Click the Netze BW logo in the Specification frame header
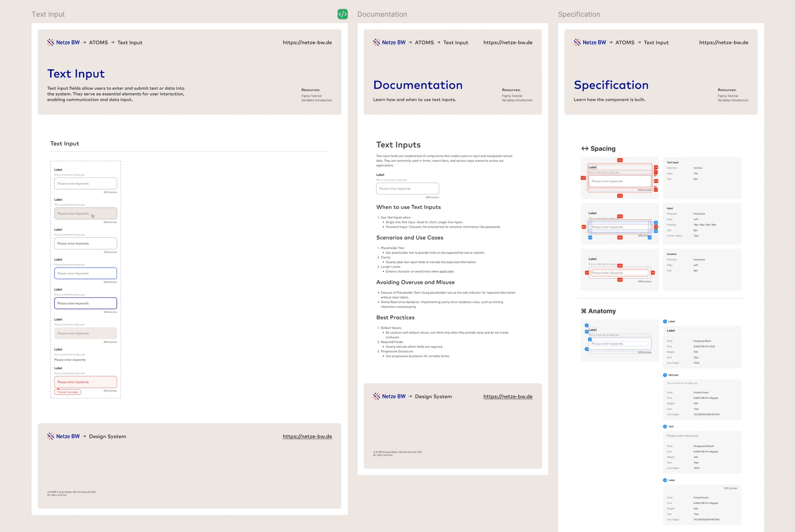Viewport: 795px width, 532px height. pos(590,42)
